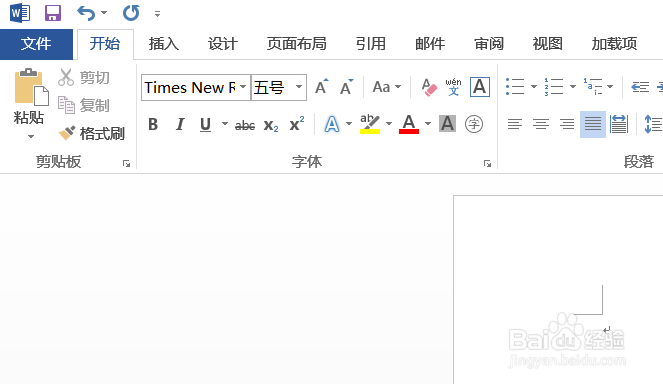Image resolution: width=663 pixels, height=384 pixels.
Task: Open the Numbering dropdown arrow
Action: click(x=573, y=87)
